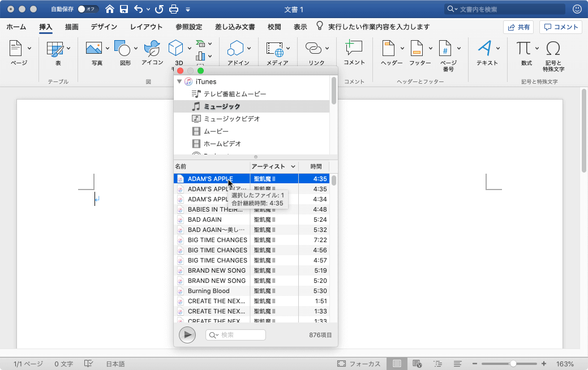Click the zoom slider handle
The width and height of the screenshot is (588, 370).
coord(513,364)
